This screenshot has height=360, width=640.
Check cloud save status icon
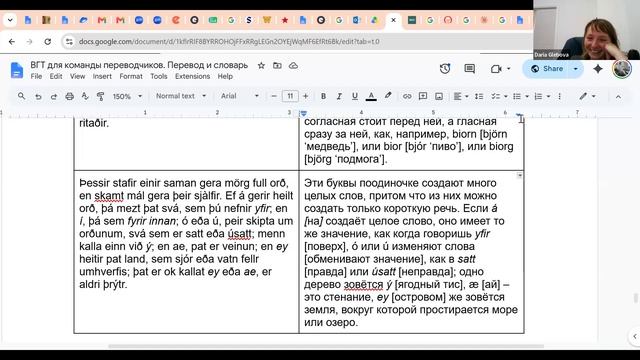[293, 65]
